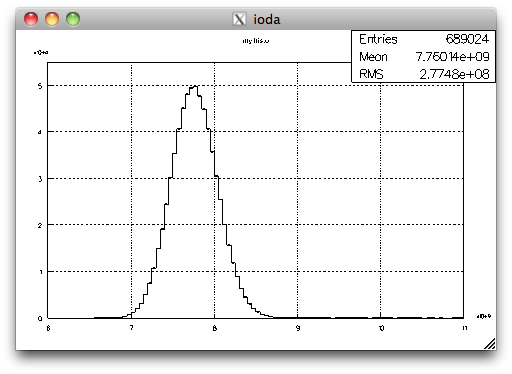This screenshot has height=374, width=512.
Task: Zoom the window using the green button
Action: click(73, 19)
